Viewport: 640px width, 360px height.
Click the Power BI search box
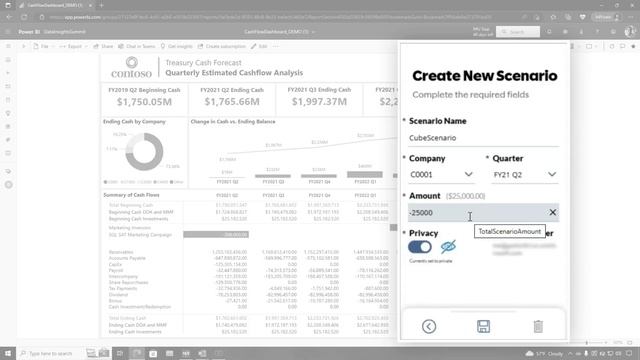point(518,32)
